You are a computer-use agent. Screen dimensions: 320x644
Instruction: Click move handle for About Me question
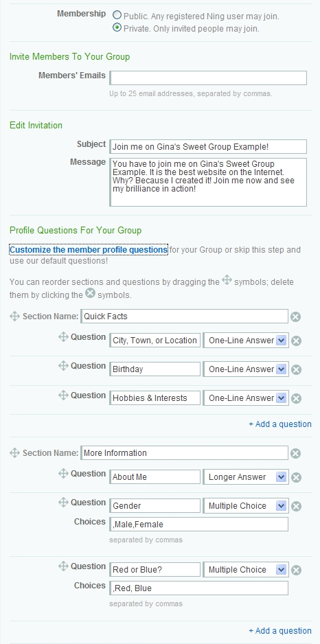pyautogui.click(x=63, y=473)
